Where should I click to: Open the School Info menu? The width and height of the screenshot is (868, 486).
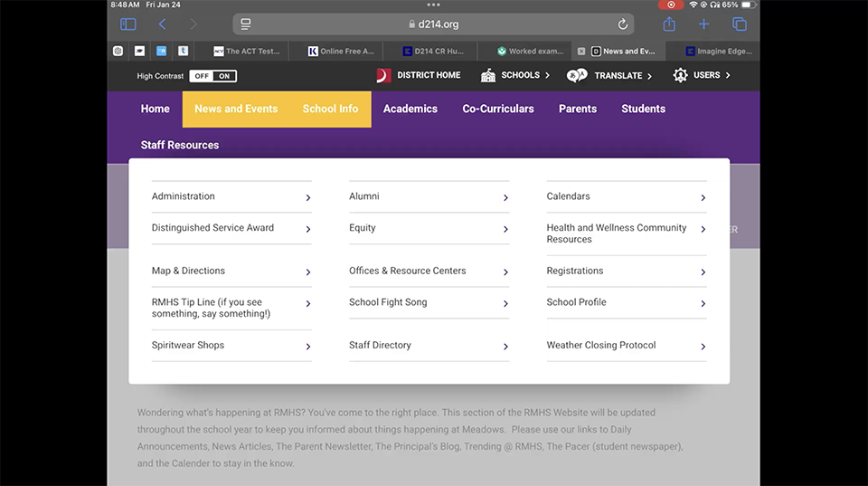331,110
